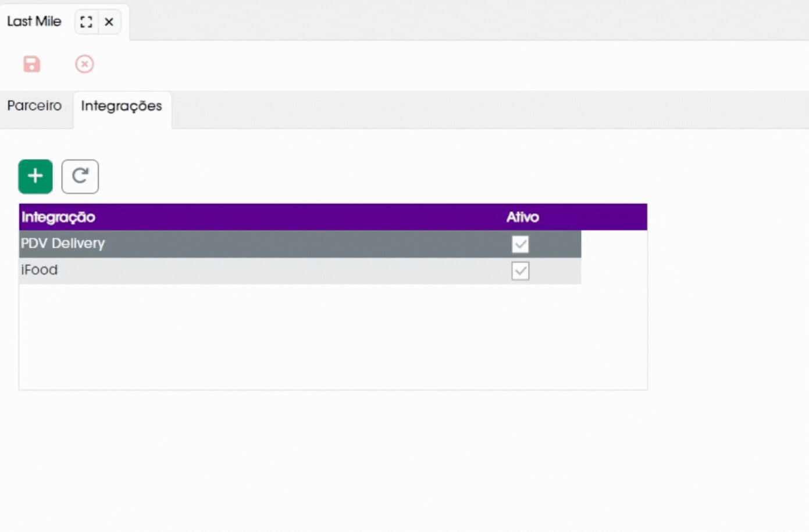Expand Last Mile panel to fullscreen

(86, 22)
